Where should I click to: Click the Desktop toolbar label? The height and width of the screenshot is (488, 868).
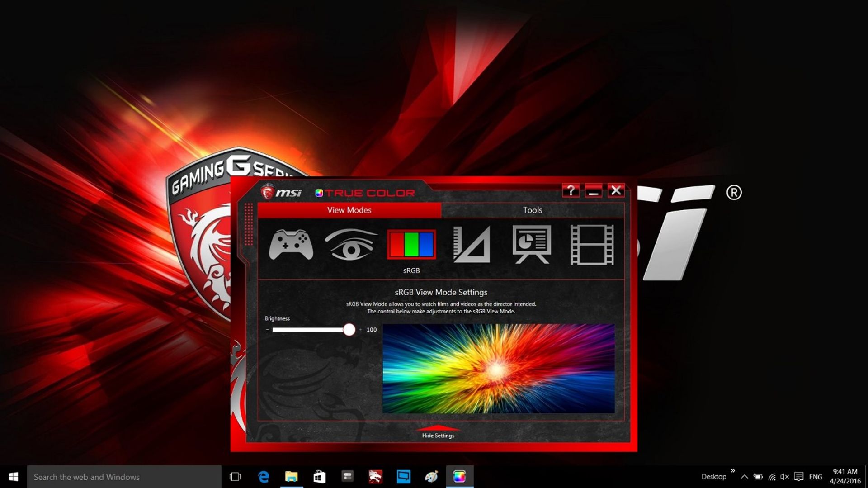[x=714, y=477]
